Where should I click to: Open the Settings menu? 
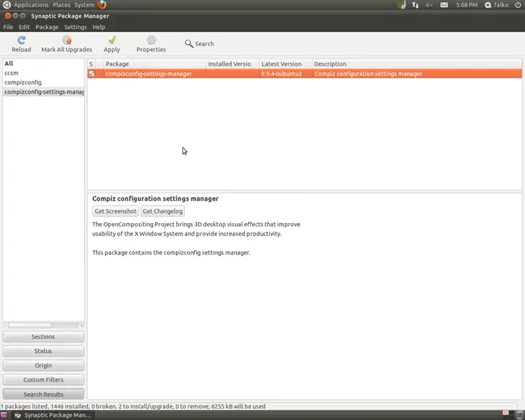[x=75, y=27]
